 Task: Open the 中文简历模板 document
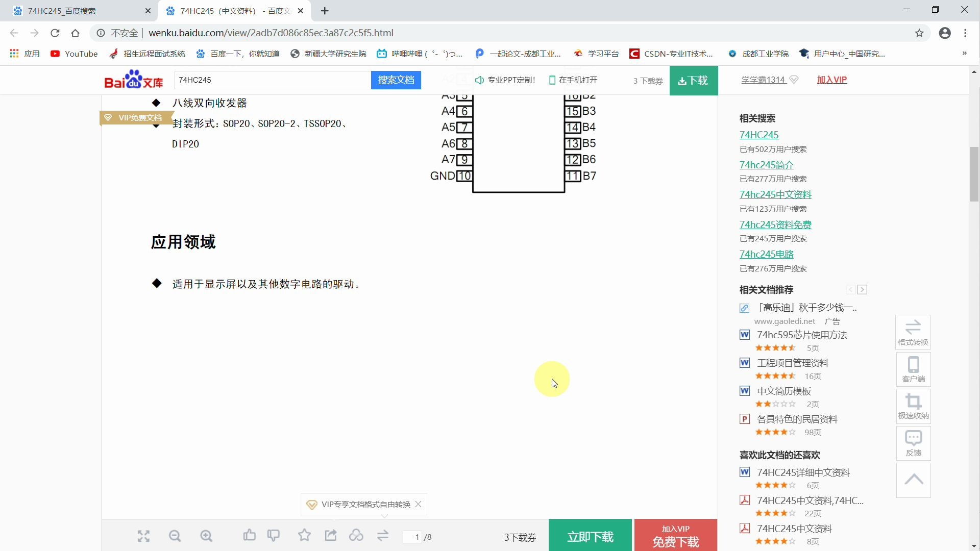click(x=784, y=391)
